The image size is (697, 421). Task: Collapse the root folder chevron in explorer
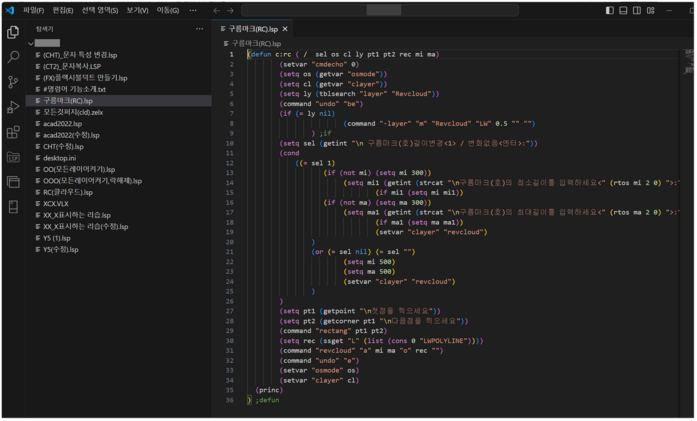(x=31, y=43)
